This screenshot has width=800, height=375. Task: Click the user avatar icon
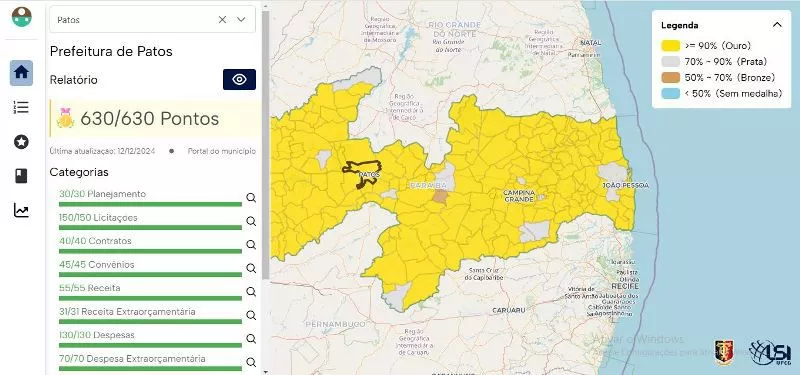(22, 17)
